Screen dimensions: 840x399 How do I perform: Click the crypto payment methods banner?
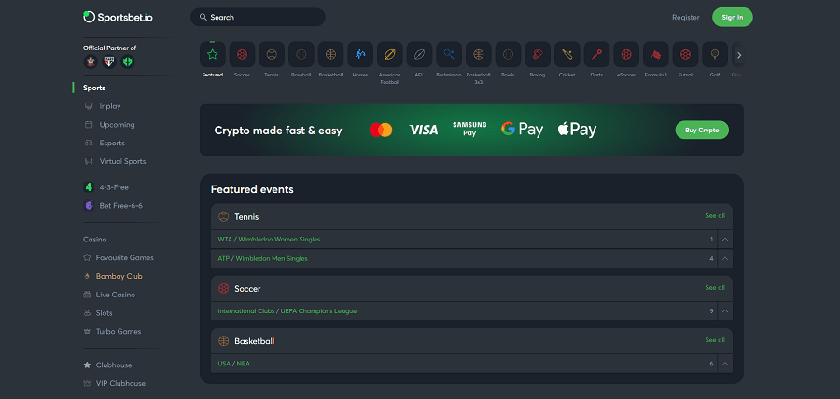coord(472,130)
